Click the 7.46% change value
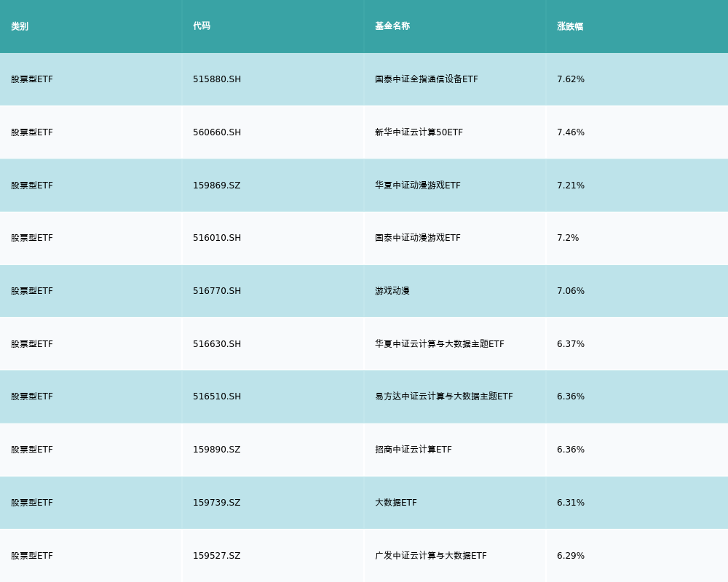This screenshot has width=728, height=582. (571, 132)
